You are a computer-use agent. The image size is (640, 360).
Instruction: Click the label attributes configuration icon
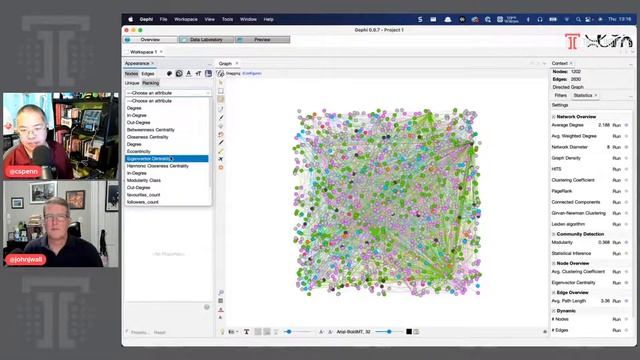pyautogui.click(x=416, y=332)
